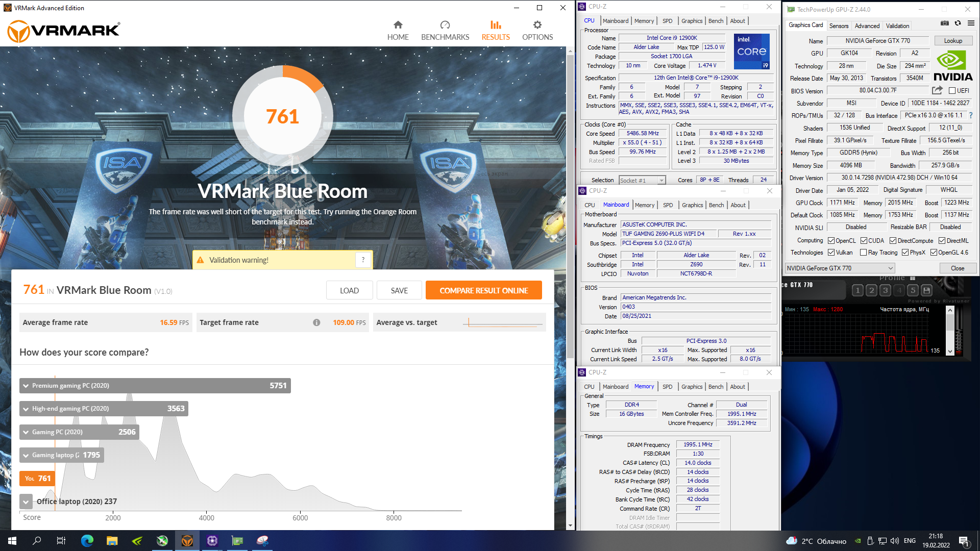The height and width of the screenshot is (551, 980).
Task: Click the VRMark scrollbar down arrow
Action: 570,525
